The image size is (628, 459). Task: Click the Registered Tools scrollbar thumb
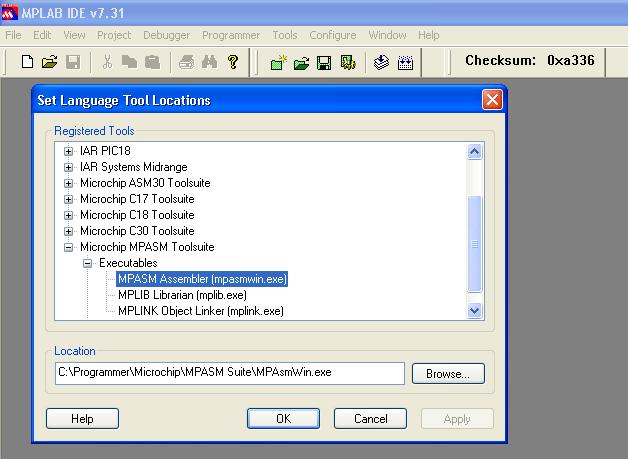coord(475,244)
